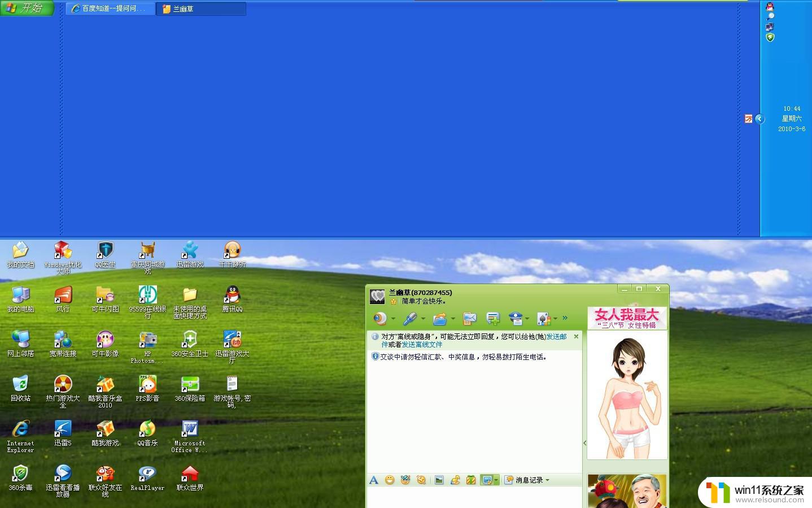Image resolution: width=812 pixels, height=508 pixels.
Task: Choose an emoticon from the smiley icon
Action: click(x=390, y=480)
